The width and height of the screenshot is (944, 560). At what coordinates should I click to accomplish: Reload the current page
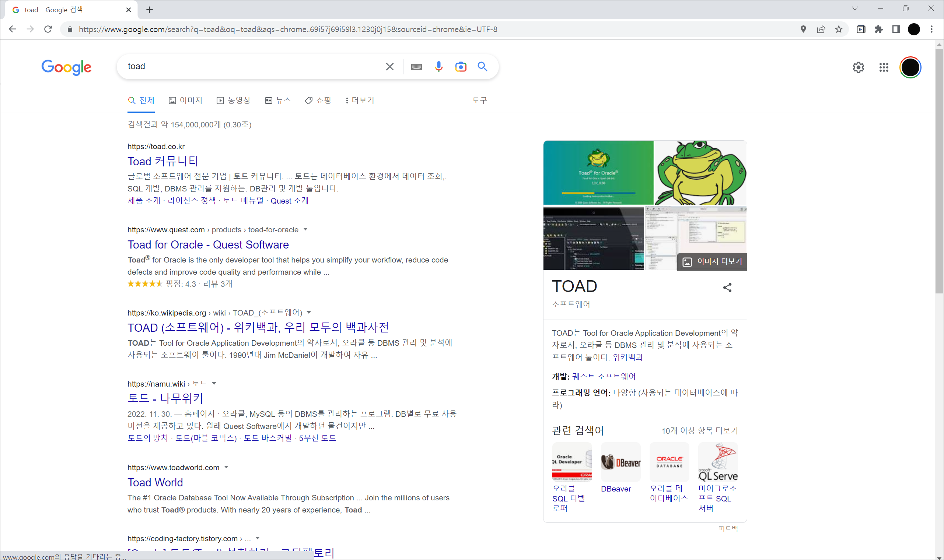[48, 29]
